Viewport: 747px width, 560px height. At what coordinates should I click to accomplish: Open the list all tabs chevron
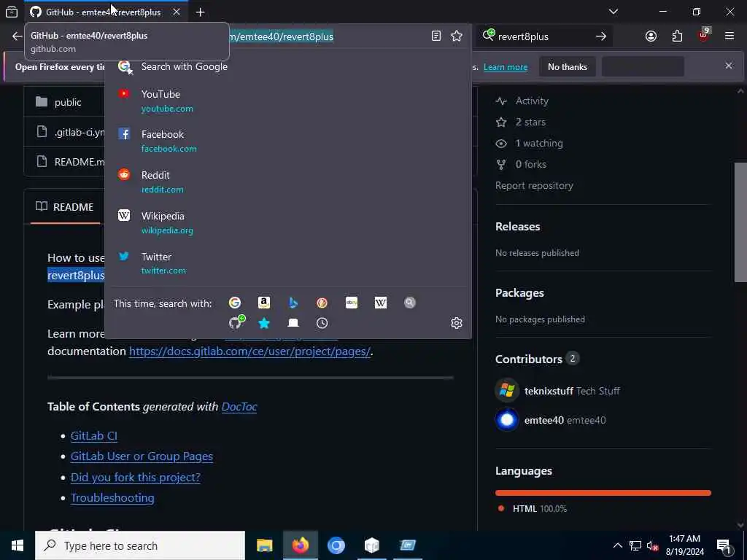(613, 12)
